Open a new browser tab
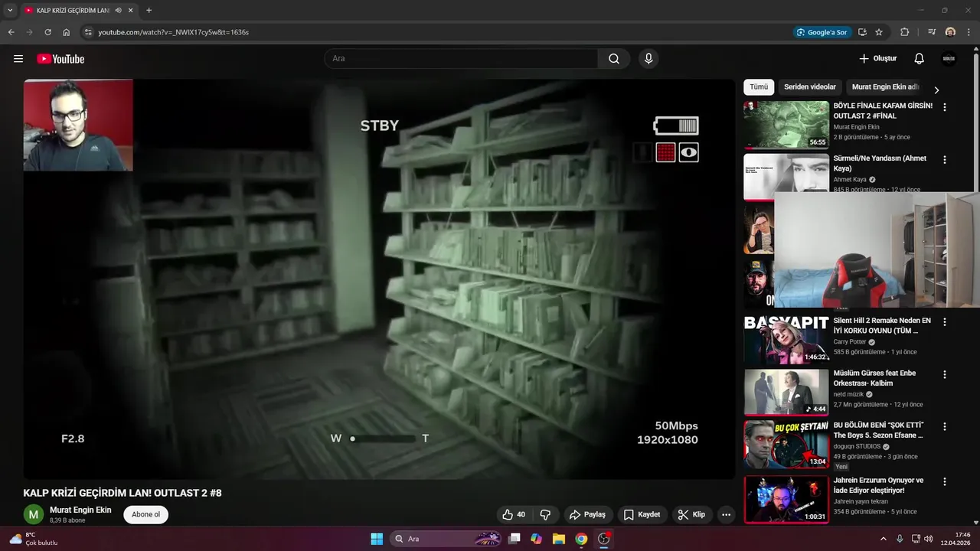Viewport: 980px width, 551px height. [149, 11]
